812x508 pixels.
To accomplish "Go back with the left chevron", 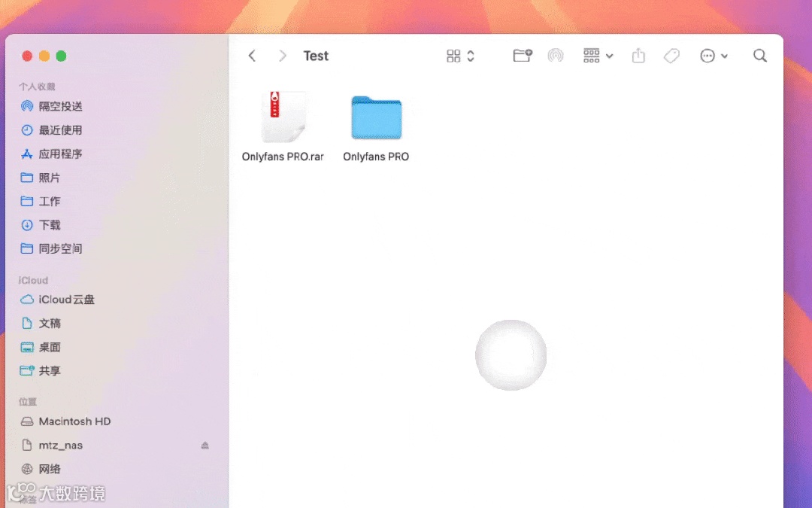I will [x=252, y=56].
